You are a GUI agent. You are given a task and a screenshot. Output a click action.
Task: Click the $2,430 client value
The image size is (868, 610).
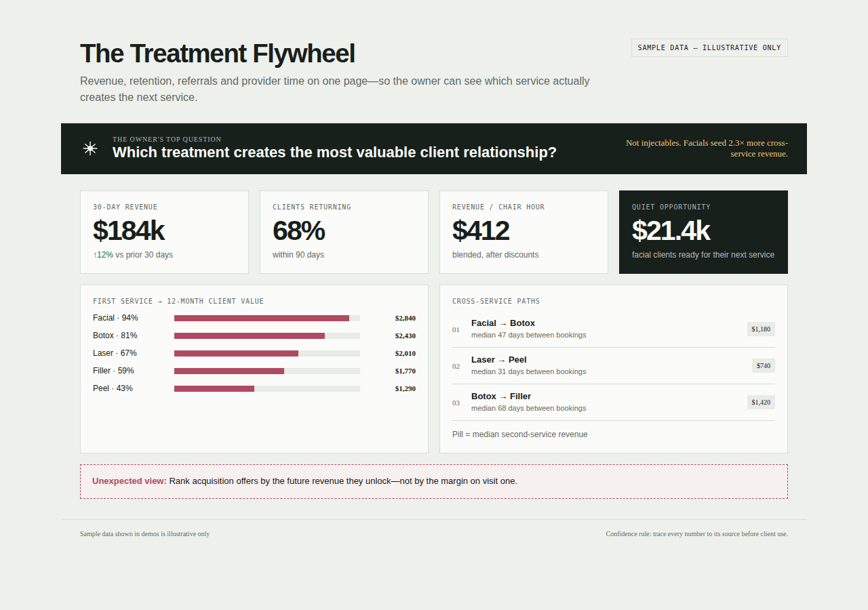click(406, 335)
